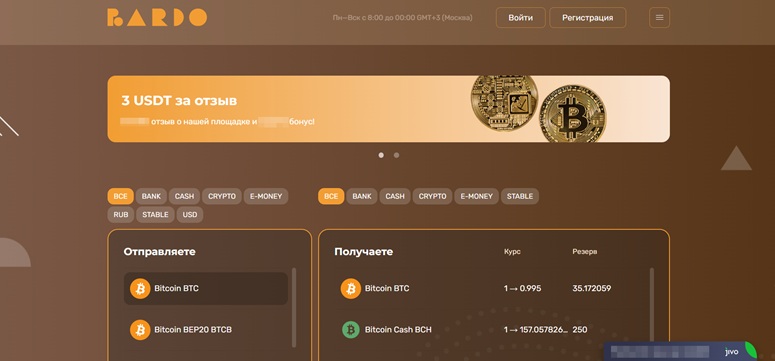Viewport: 775px width, 361px height.
Task: Click the Резерв column header
Action: [585, 252]
